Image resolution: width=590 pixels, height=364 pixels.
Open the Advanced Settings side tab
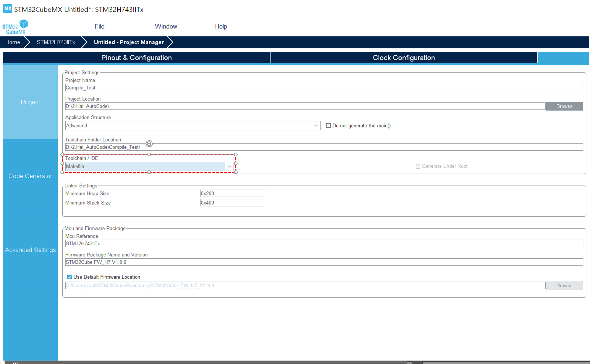coord(30,250)
